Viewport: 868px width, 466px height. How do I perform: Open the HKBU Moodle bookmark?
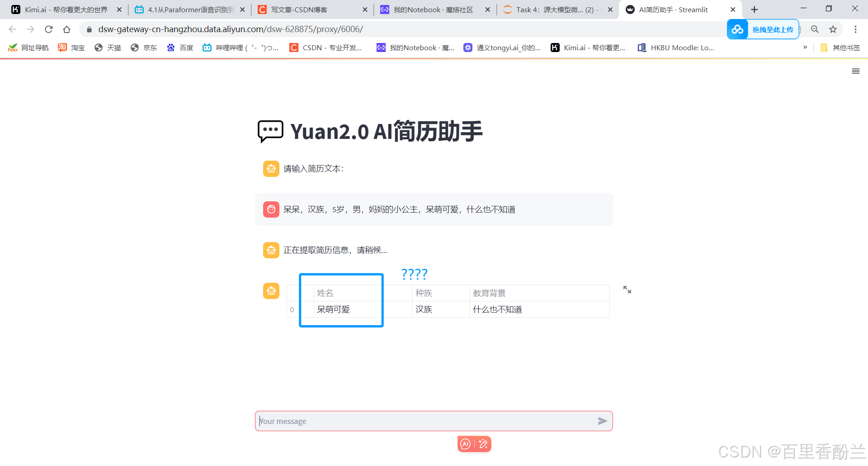(676, 48)
